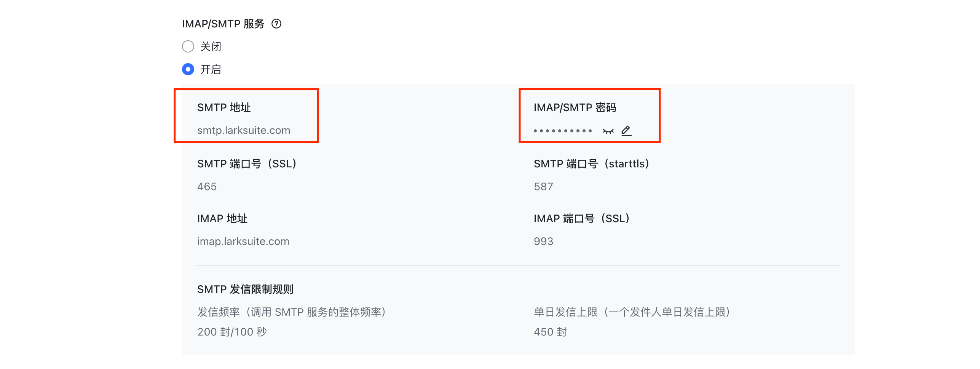Click the smtp.larksuite.com address text
The width and height of the screenshot is (980, 369).
[x=244, y=130]
